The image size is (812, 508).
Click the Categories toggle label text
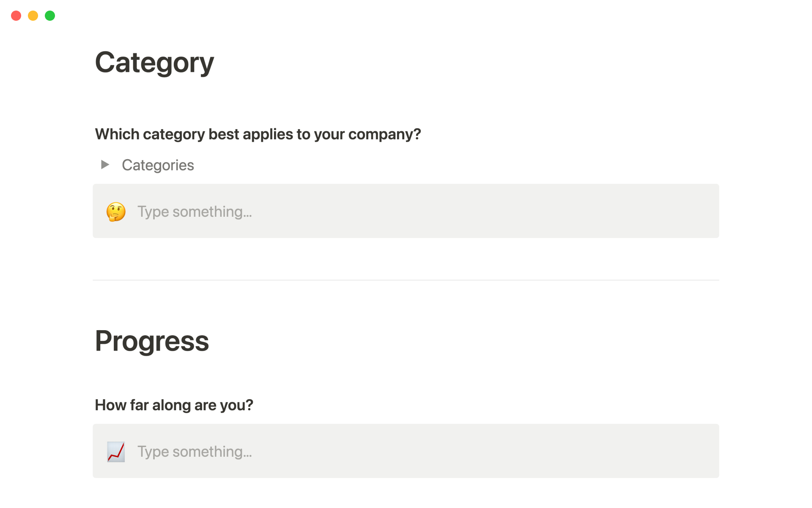click(x=158, y=165)
